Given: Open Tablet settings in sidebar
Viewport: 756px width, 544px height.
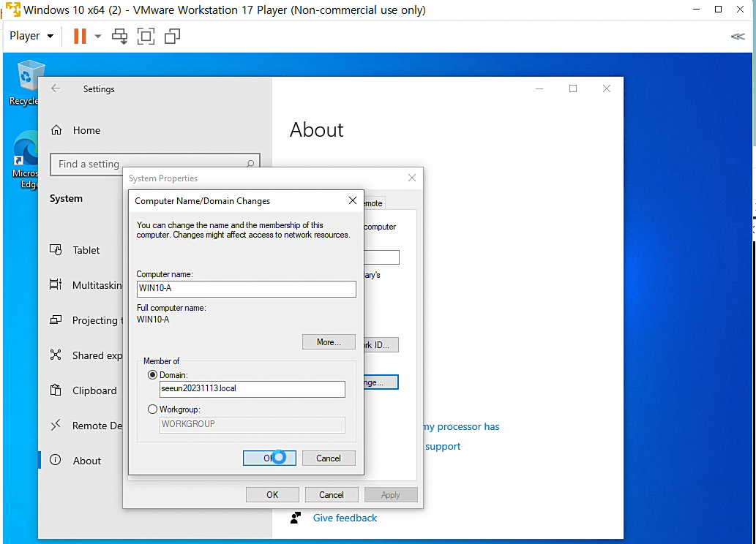Looking at the screenshot, I should [86, 250].
